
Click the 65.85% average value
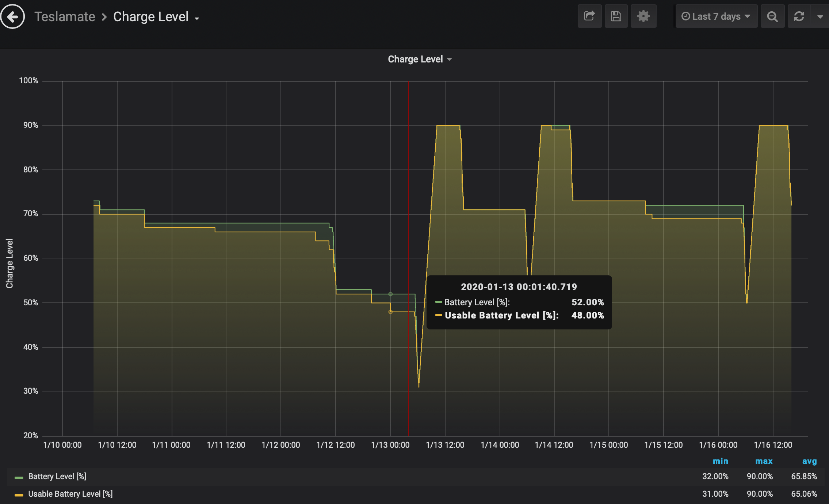tap(804, 476)
